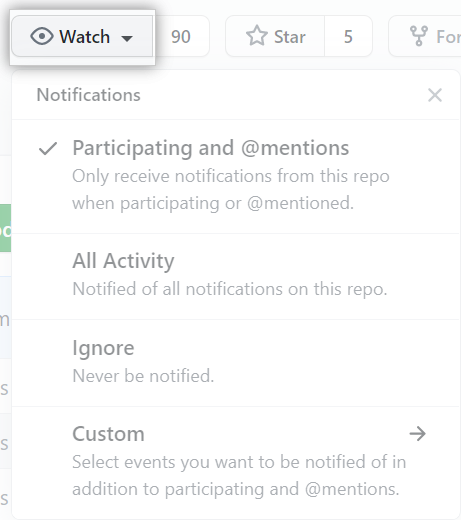461x520 pixels.
Task: Open the Custom notifications submenu
Action: [236, 463]
